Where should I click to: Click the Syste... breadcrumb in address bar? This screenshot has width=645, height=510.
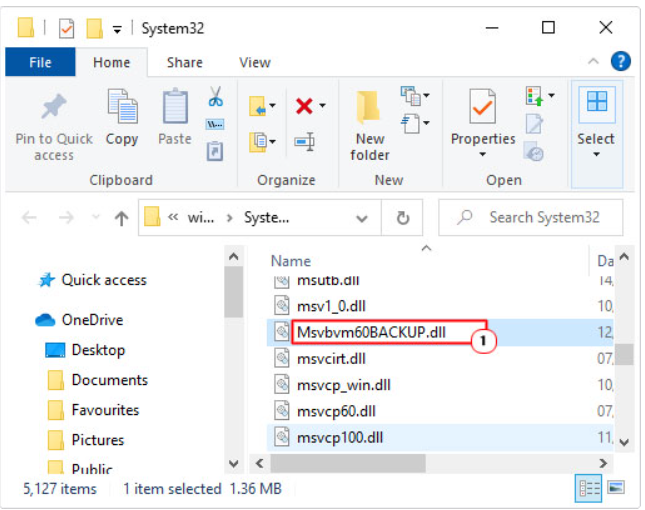coord(266,218)
